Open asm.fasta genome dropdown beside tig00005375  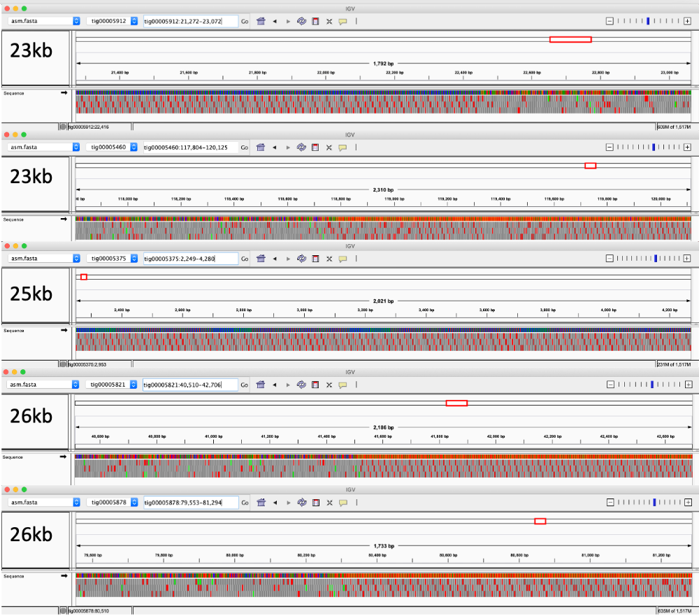point(43,258)
